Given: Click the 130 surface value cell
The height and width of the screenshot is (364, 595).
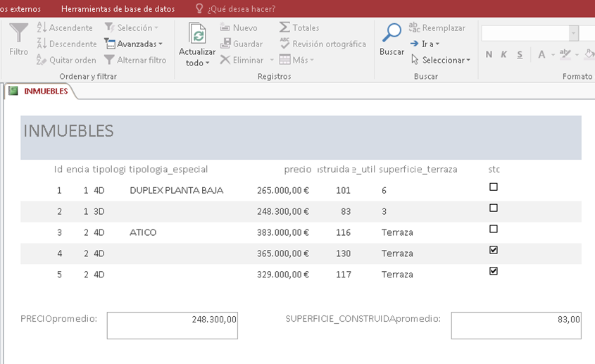Looking at the screenshot, I should [x=343, y=253].
